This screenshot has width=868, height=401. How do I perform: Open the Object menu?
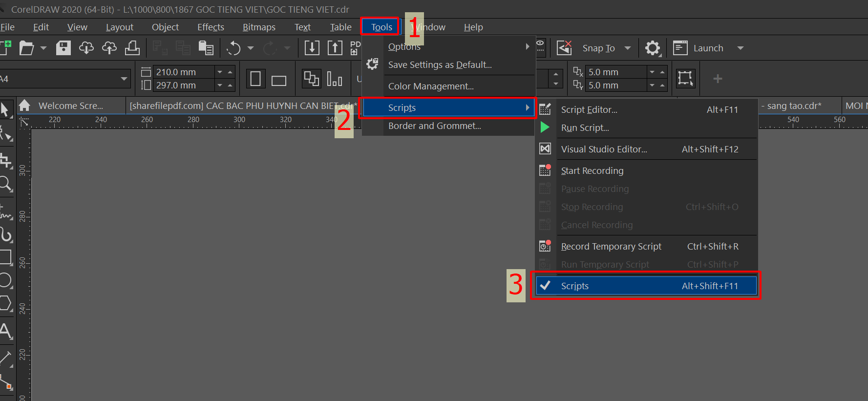pyautogui.click(x=165, y=27)
